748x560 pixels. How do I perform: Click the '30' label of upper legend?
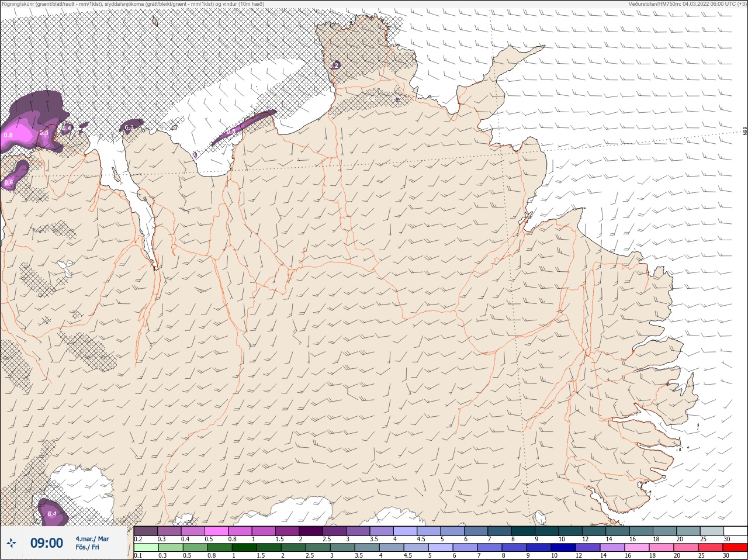click(x=727, y=539)
